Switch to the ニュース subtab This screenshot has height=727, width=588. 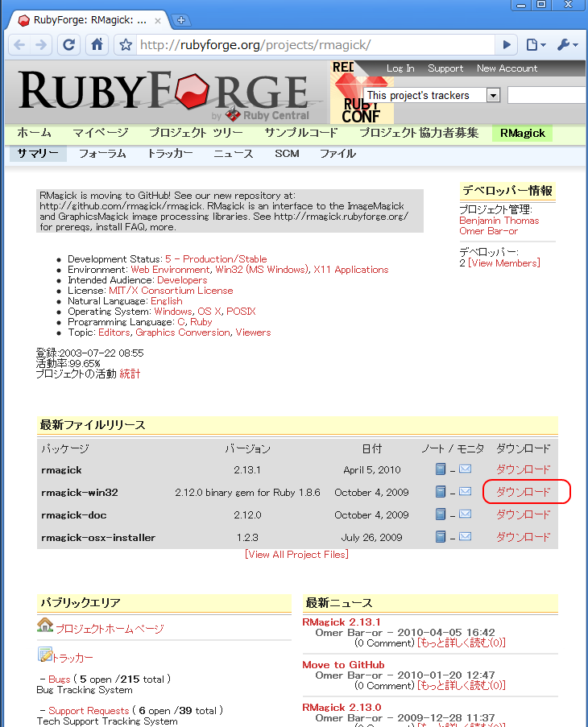234,154
